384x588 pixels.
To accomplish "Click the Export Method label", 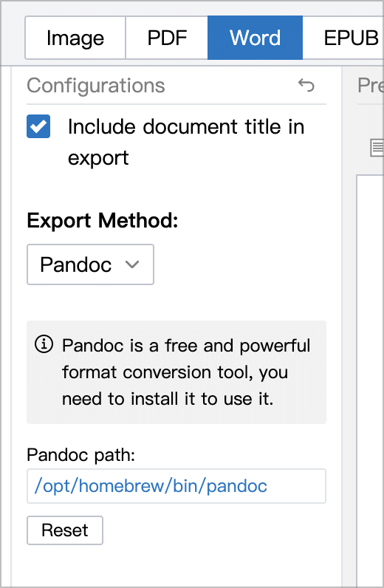I will point(103,220).
